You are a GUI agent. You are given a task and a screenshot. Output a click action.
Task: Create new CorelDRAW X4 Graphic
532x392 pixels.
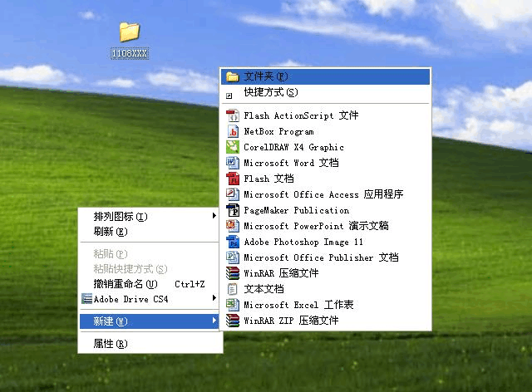325,147
